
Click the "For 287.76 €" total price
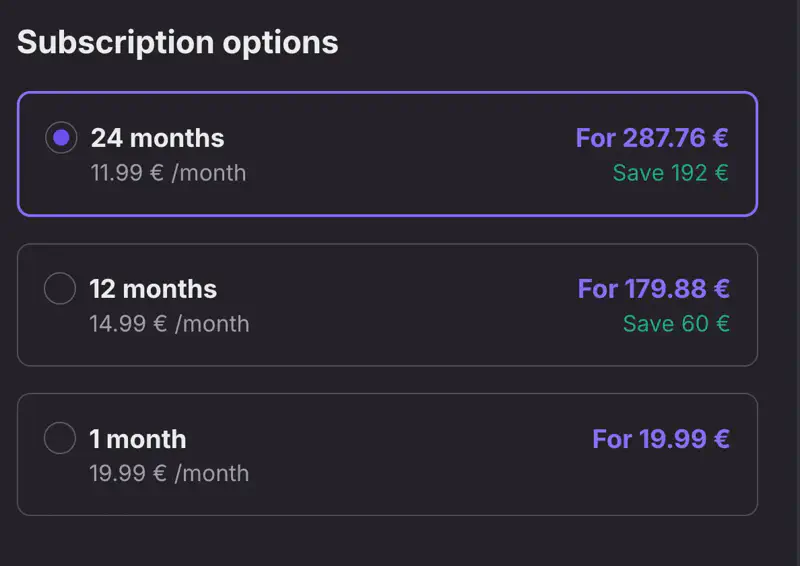[652, 138]
